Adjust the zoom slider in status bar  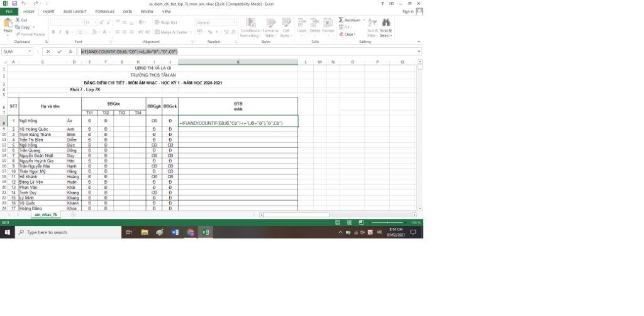click(x=387, y=222)
